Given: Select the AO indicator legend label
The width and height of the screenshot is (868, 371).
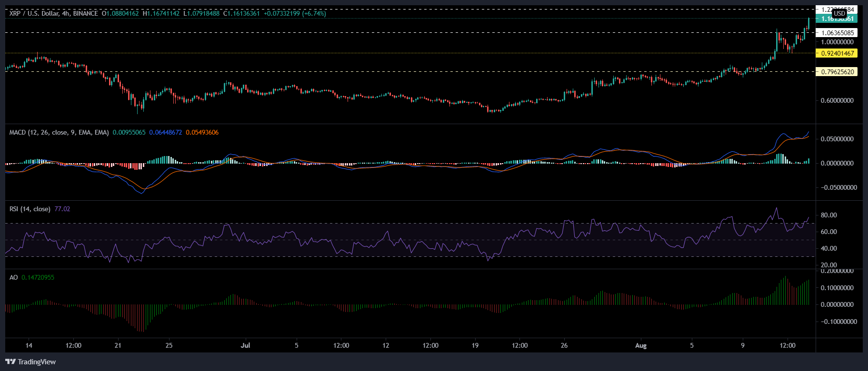Looking at the screenshot, I should (13, 277).
